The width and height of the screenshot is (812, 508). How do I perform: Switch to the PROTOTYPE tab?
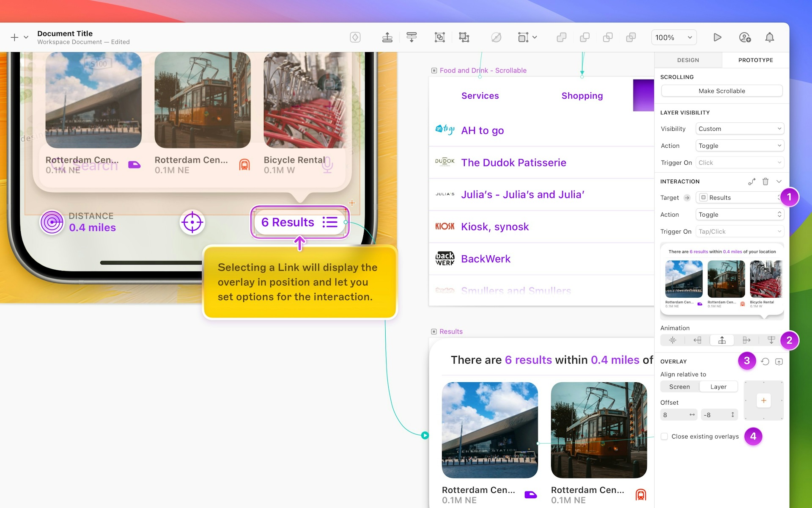pos(756,60)
